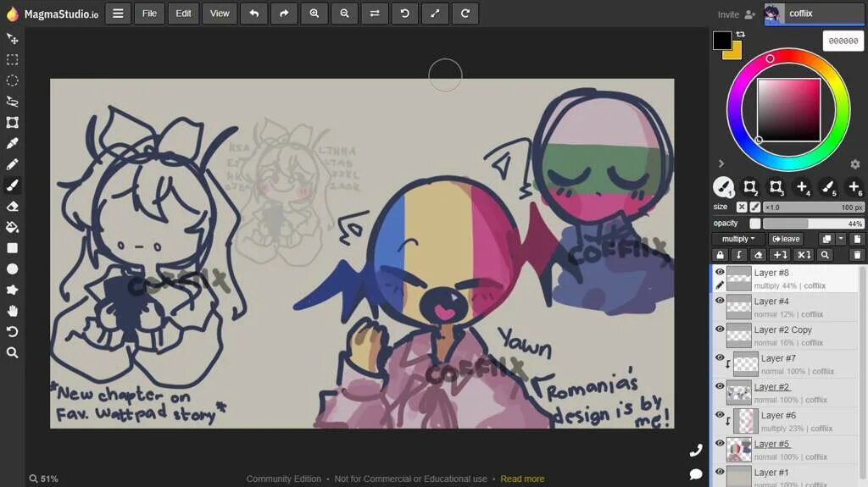Select the Zoom tool in left toolbar
This screenshot has width=868, height=487.
point(12,352)
